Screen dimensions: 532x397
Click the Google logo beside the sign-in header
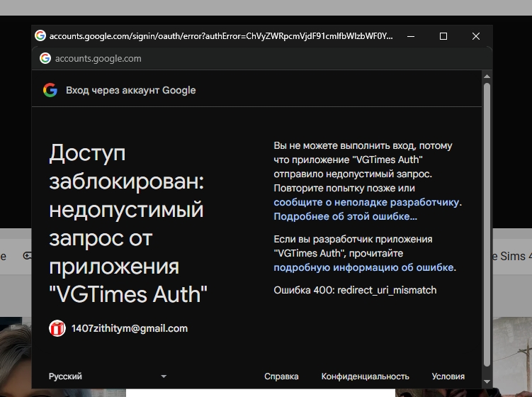click(50, 90)
